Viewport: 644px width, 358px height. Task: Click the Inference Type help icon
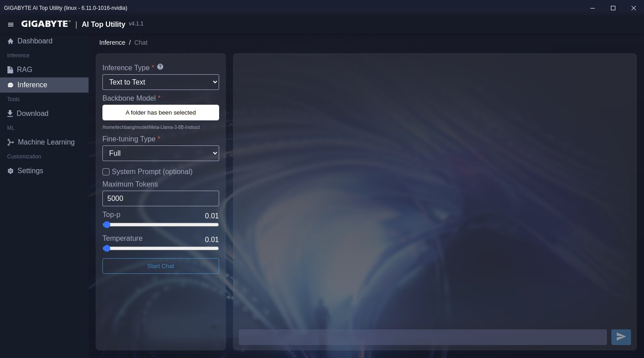[x=160, y=67]
